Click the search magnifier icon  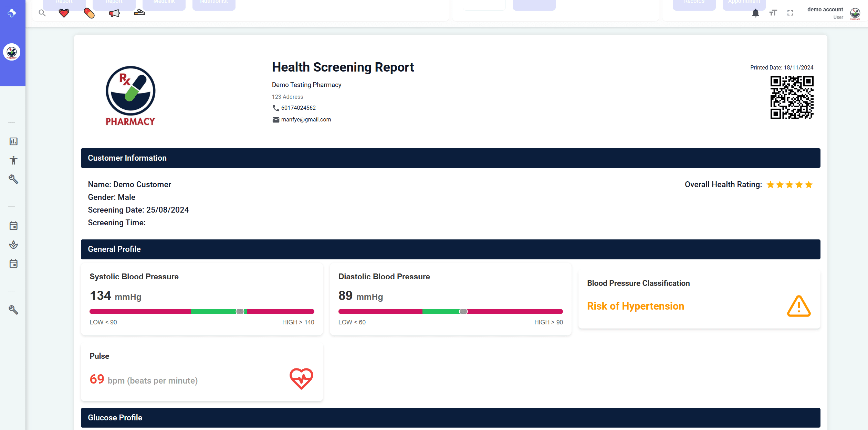point(42,13)
